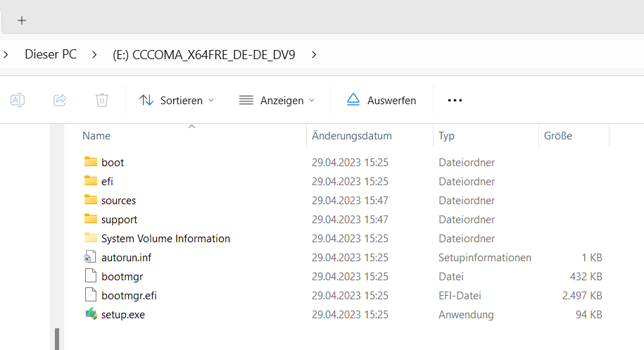This screenshot has width=644, height=350.
Task: Sort by Typ column header
Action: [446, 136]
